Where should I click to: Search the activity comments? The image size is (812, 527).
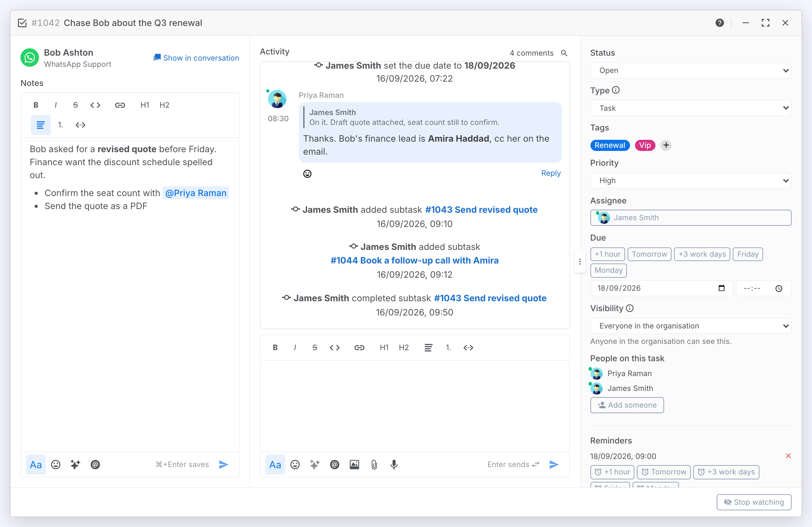tap(564, 53)
